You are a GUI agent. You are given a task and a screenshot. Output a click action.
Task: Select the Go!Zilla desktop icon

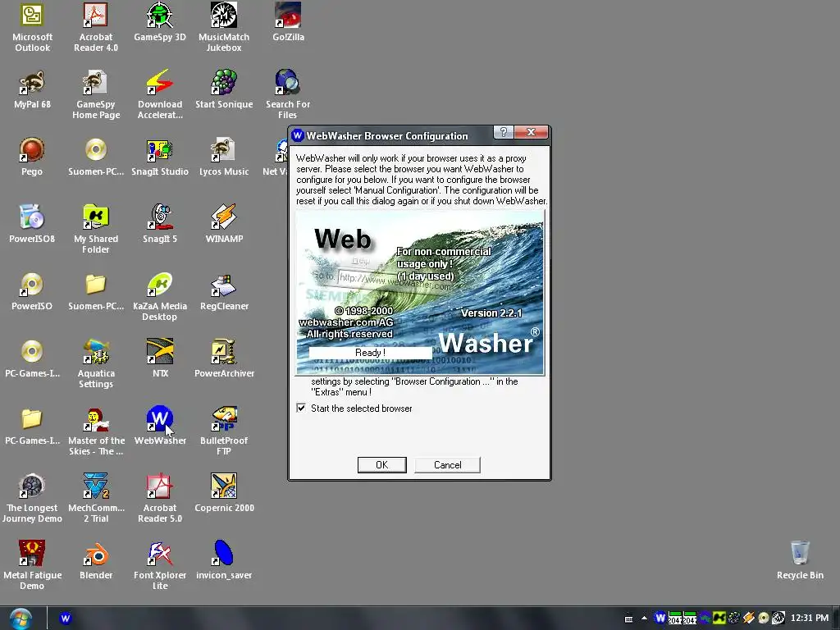point(288,22)
